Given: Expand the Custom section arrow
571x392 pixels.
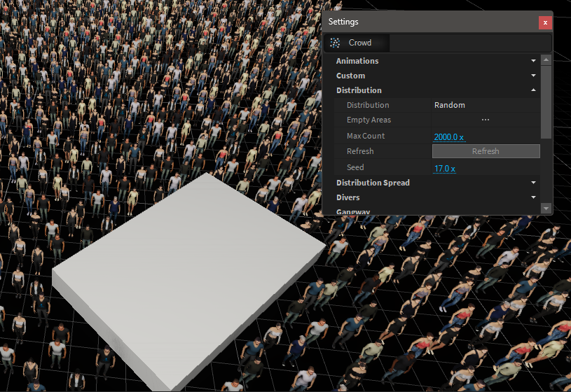Looking at the screenshot, I should [533, 76].
